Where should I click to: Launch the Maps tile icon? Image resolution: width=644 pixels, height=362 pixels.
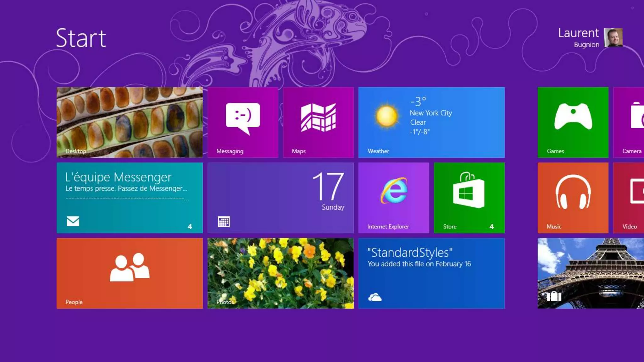click(x=318, y=117)
